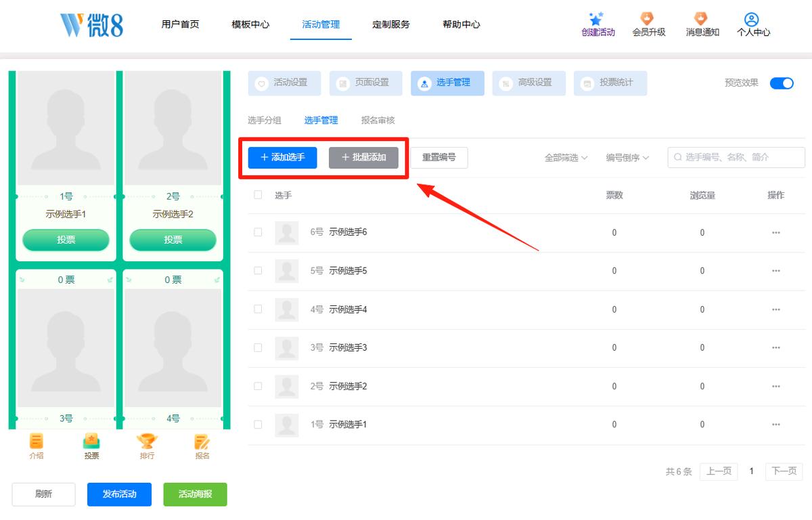
Task: Expand the 全部筛选 dropdown
Action: click(x=566, y=158)
